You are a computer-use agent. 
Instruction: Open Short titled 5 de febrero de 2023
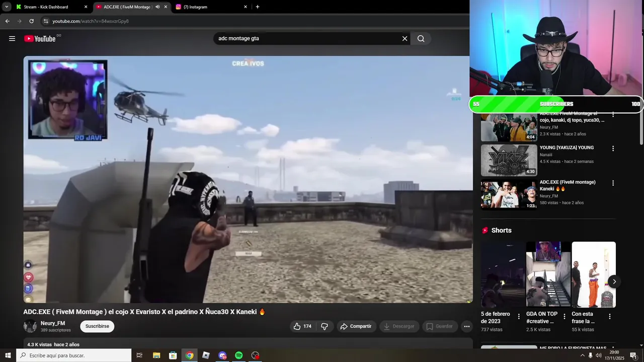503,275
